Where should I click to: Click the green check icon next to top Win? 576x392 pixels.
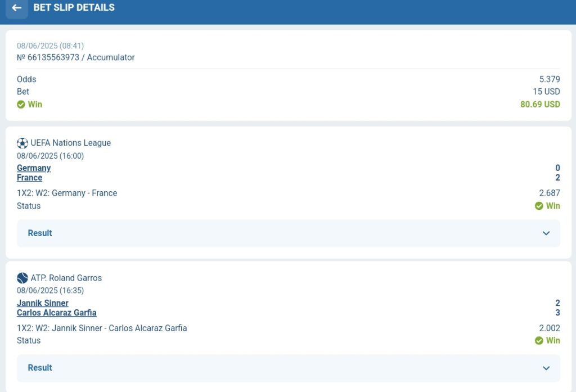[21, 105]
